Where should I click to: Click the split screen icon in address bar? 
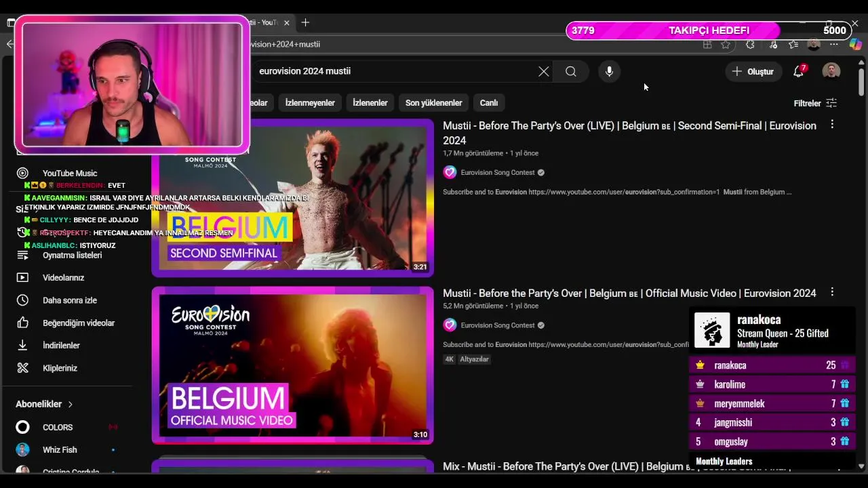pos(707,45)
